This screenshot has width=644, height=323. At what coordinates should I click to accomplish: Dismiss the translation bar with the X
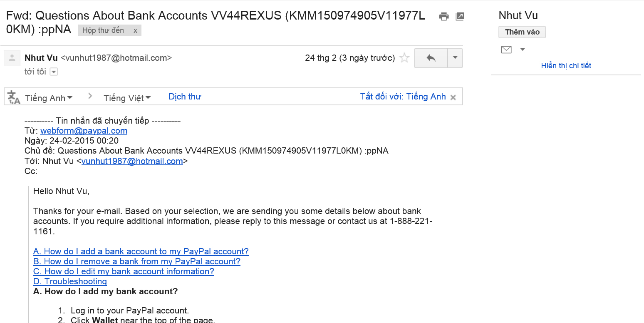point(453,97)
